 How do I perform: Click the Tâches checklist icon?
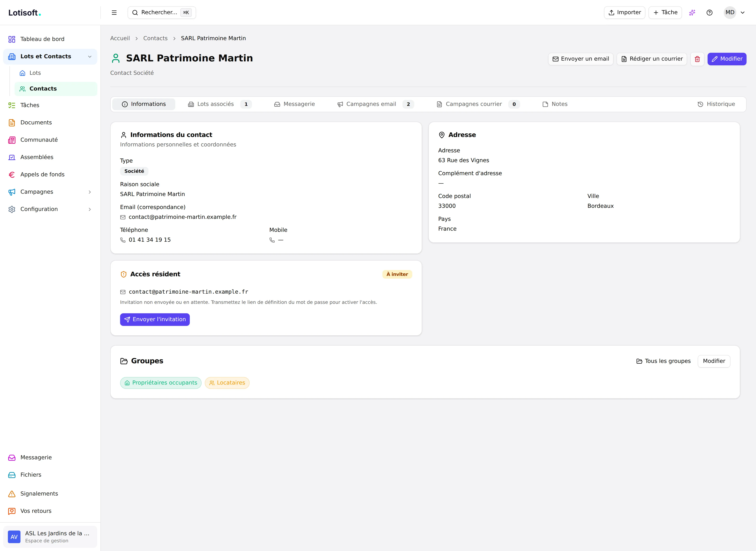[12, 105]
